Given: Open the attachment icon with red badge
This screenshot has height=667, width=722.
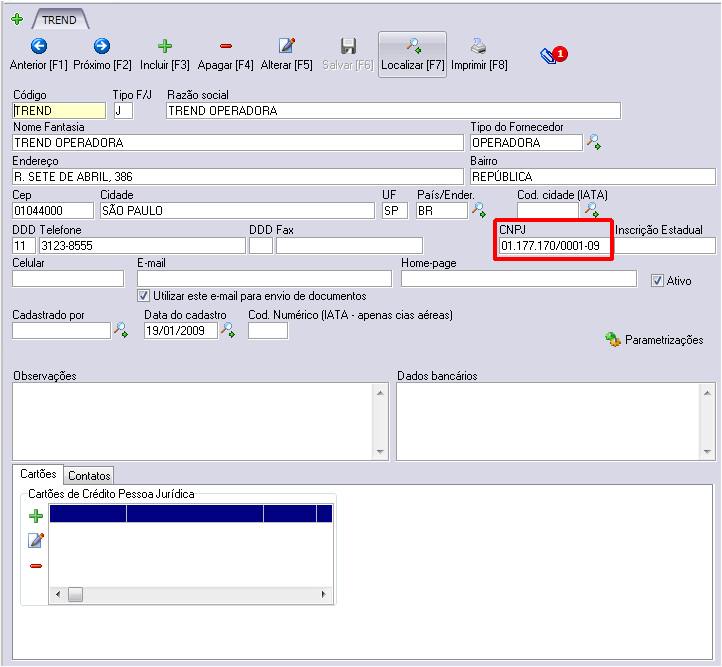Looking at the screenshot, I should point(554,55).
